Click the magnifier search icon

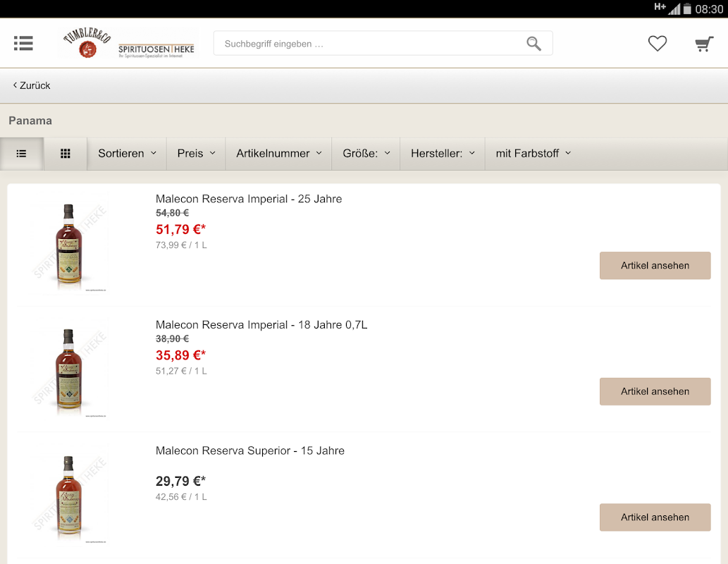point(533,44)
